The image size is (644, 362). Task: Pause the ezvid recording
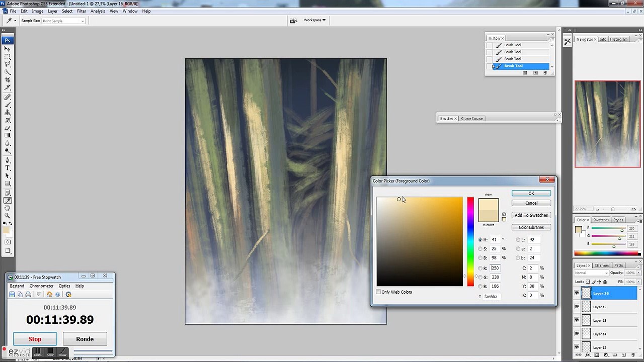coord(38,352)
